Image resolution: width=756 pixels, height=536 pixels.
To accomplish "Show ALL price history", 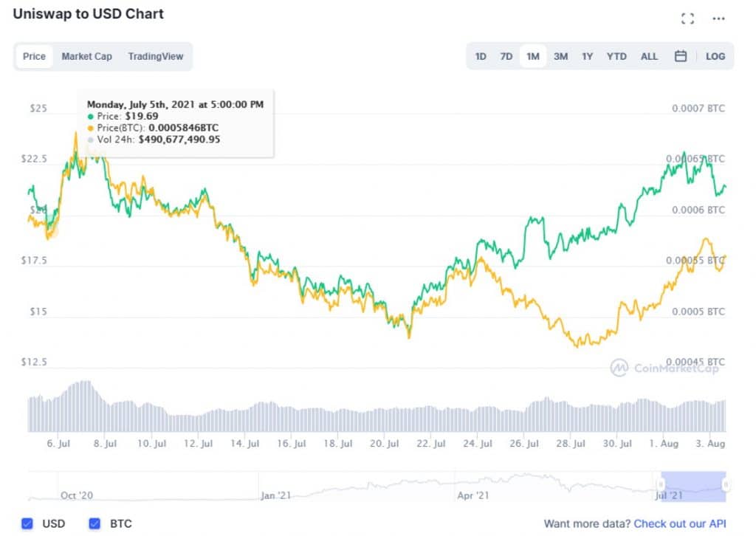I will tap(649, 55).
